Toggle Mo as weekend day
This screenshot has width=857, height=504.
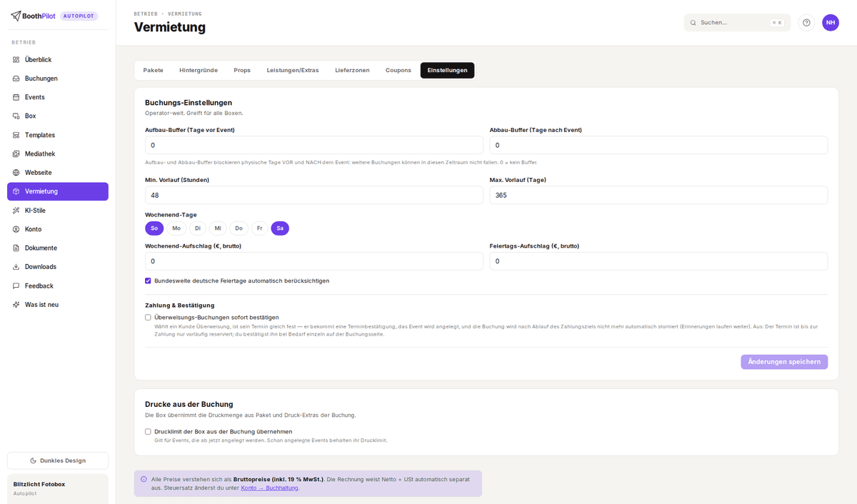tap(176, 228)
